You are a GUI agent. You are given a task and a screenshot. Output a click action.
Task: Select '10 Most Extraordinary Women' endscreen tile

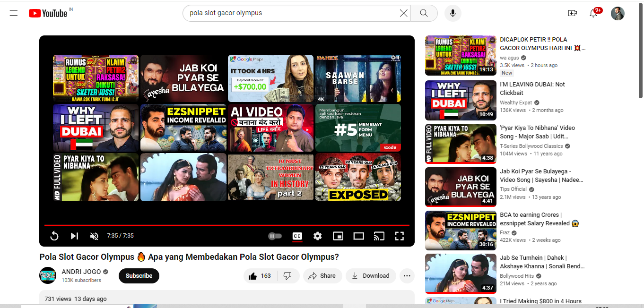point(271,177)
